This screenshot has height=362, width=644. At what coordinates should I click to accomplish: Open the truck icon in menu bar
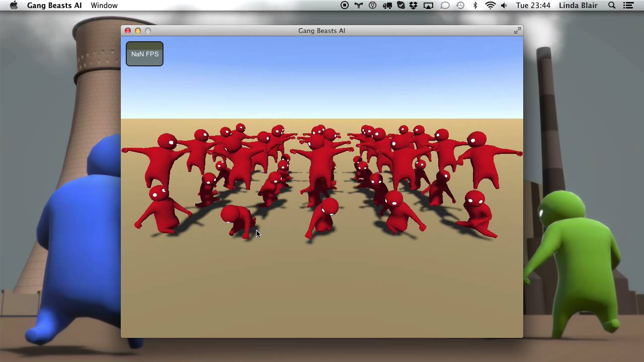(387, 6)
